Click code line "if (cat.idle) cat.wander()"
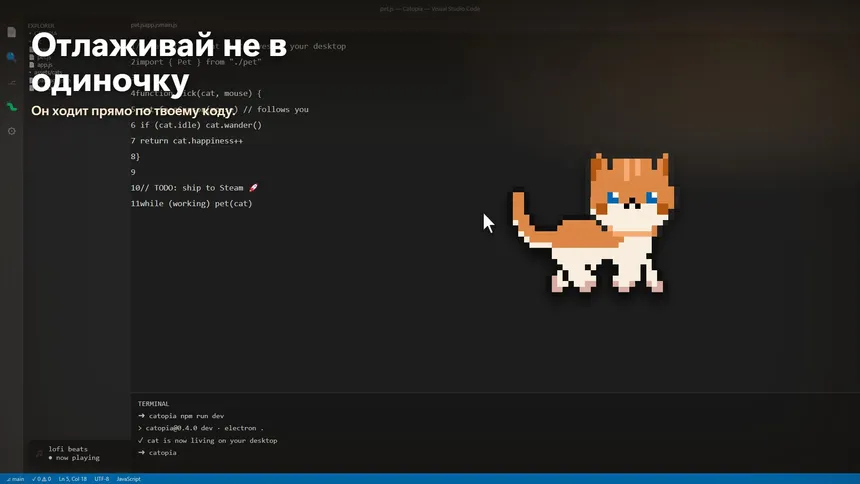Viewport: 860px width, 484px height. 201,125
